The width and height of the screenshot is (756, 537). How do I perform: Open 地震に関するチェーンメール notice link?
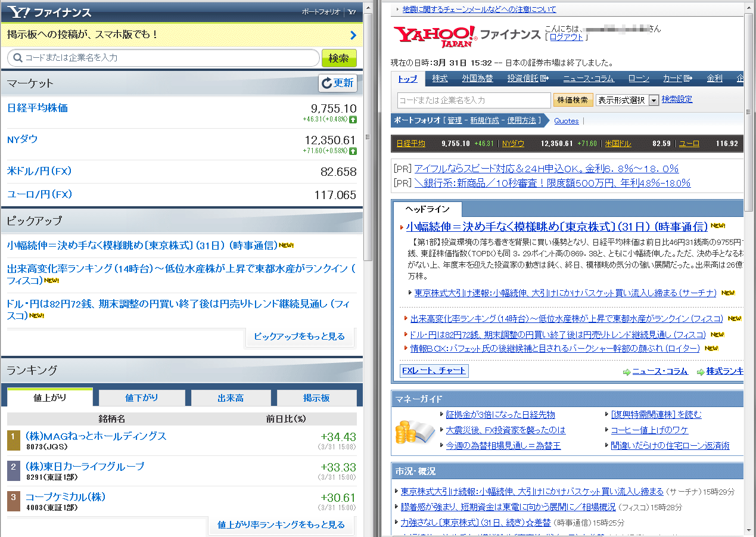coord(479,10)
